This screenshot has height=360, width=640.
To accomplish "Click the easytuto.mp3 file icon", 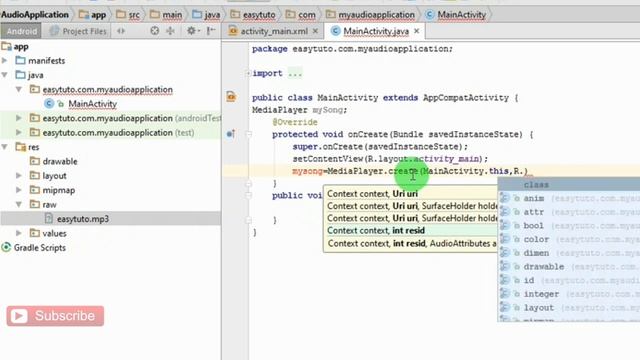I will pyautogui.click(x=49, y=219).
